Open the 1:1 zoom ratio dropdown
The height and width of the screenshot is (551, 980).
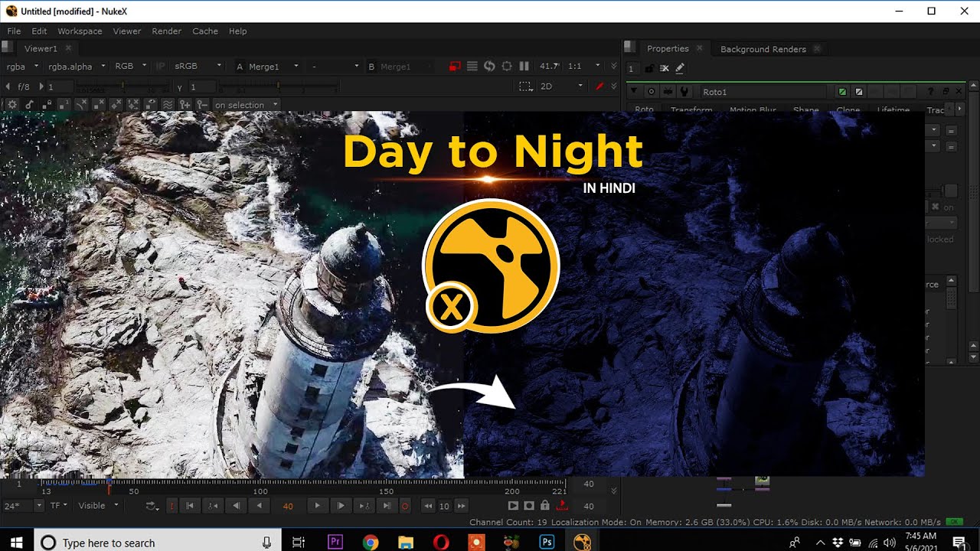coord(584,67)
